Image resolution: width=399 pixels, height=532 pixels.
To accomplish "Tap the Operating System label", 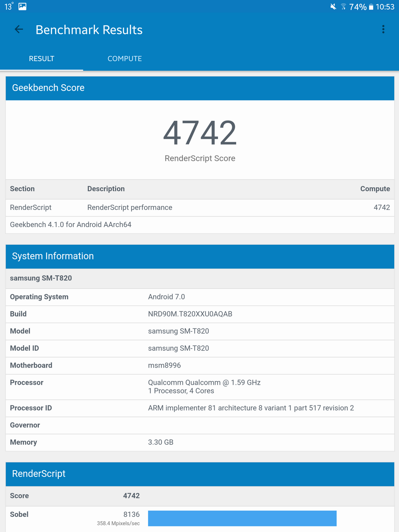I will coord(39,297).
